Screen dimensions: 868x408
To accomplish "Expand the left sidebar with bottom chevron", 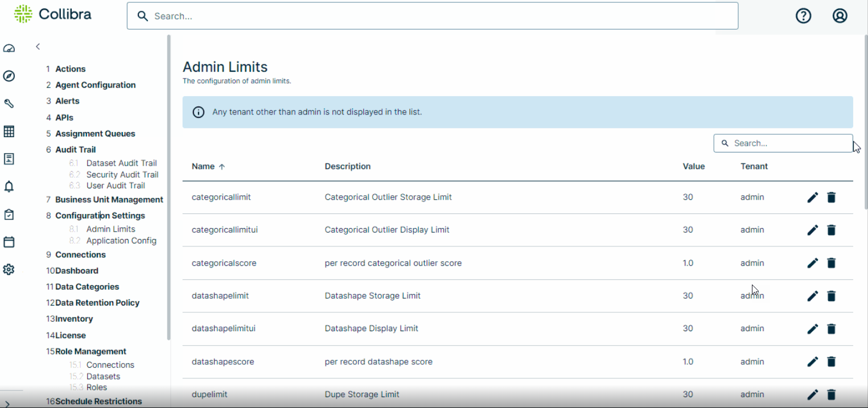I will pos(7,403).
